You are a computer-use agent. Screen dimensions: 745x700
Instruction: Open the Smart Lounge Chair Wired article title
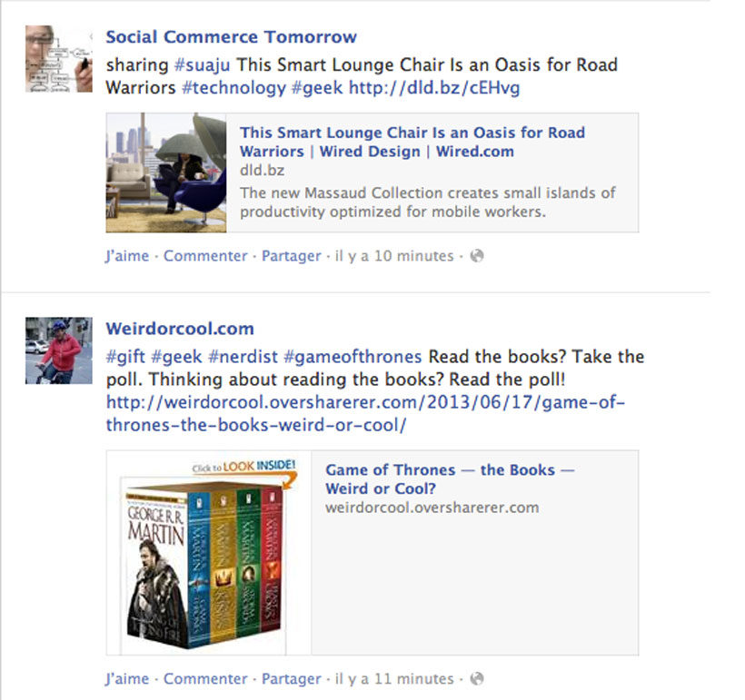click(412, 142)
